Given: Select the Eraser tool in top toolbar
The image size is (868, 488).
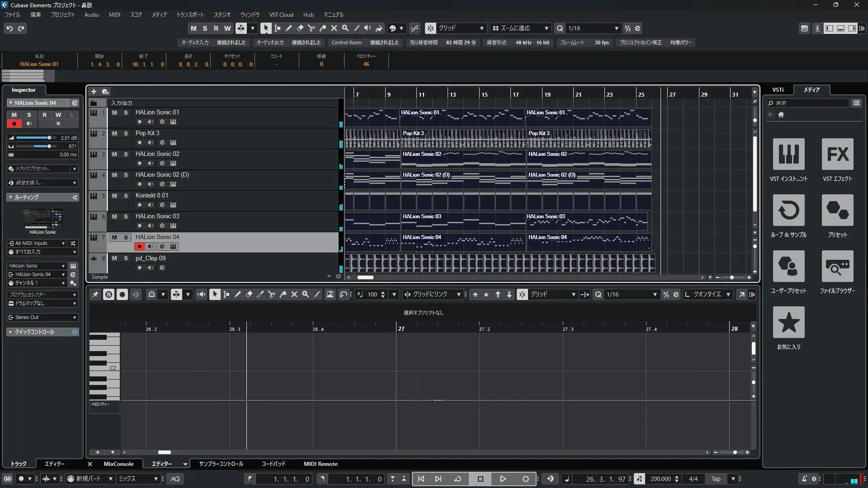Looking at the screenshot, I should (300, 28).
